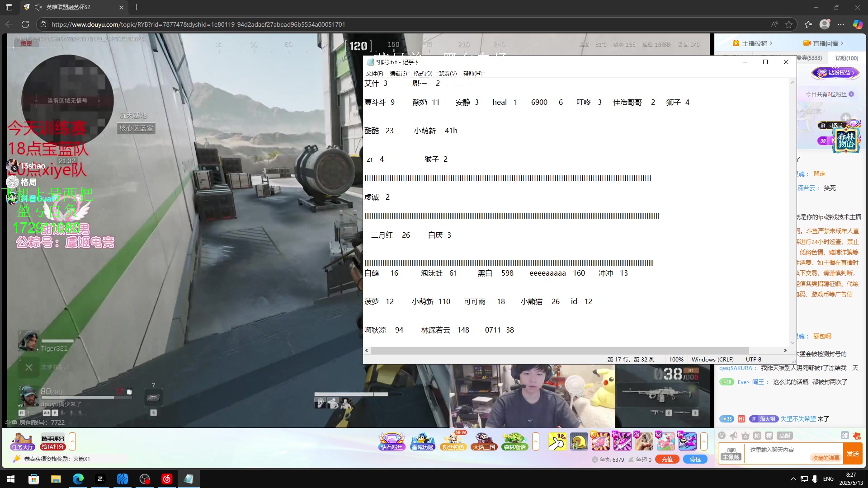The height and width of the screenshot is (488, 868).
Task: Open the 钻粉权益 banner
Action: point(835,72)
